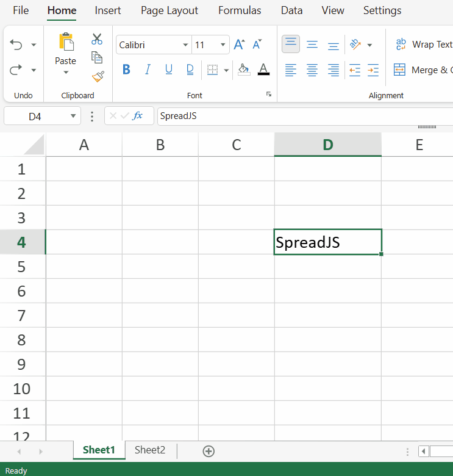Image resolution: width=453 pixels, height=476 pixels.
Task: Switch to the Formulas tab
Action: pos(240,10)
